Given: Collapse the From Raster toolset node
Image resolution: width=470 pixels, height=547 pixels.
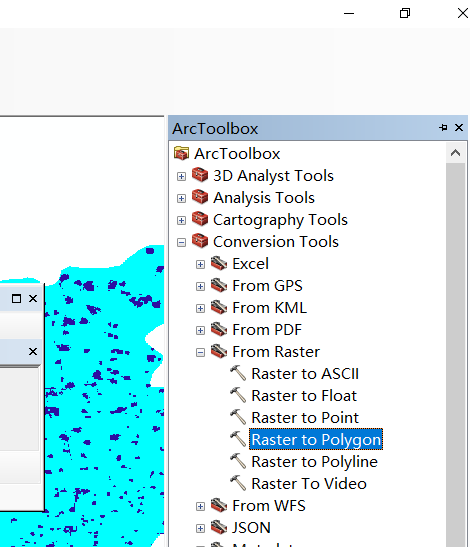Looking at the screenshot, I should click(200, 352).
